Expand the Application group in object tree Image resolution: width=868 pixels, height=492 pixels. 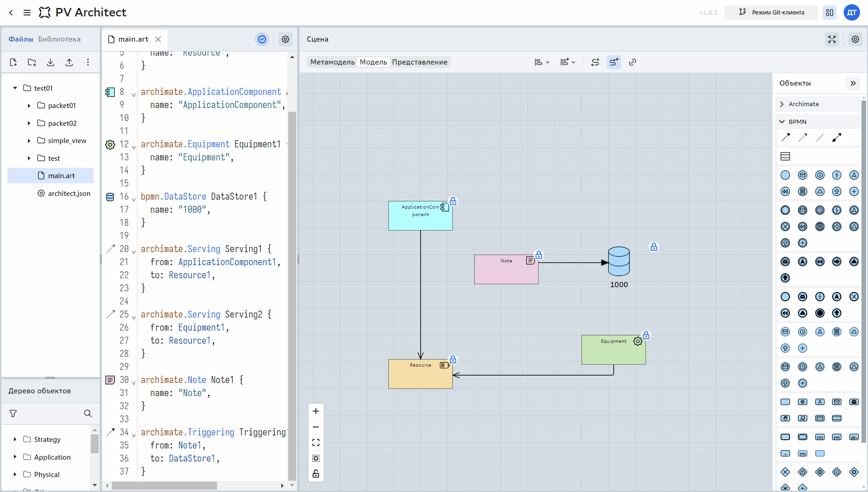(15, 457)
